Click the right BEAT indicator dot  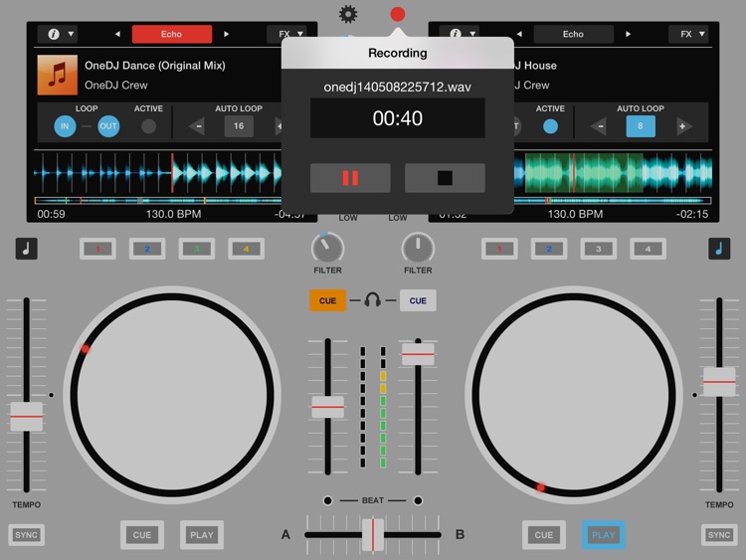pos(418,500)
